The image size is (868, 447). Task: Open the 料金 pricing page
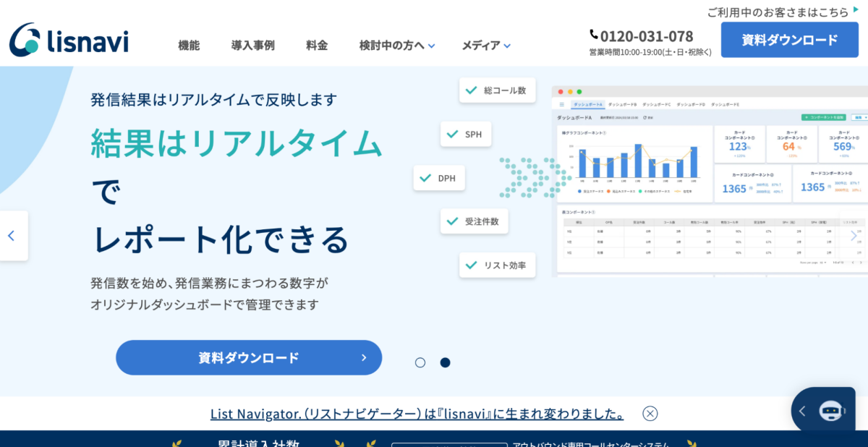[x=317, y=45]
